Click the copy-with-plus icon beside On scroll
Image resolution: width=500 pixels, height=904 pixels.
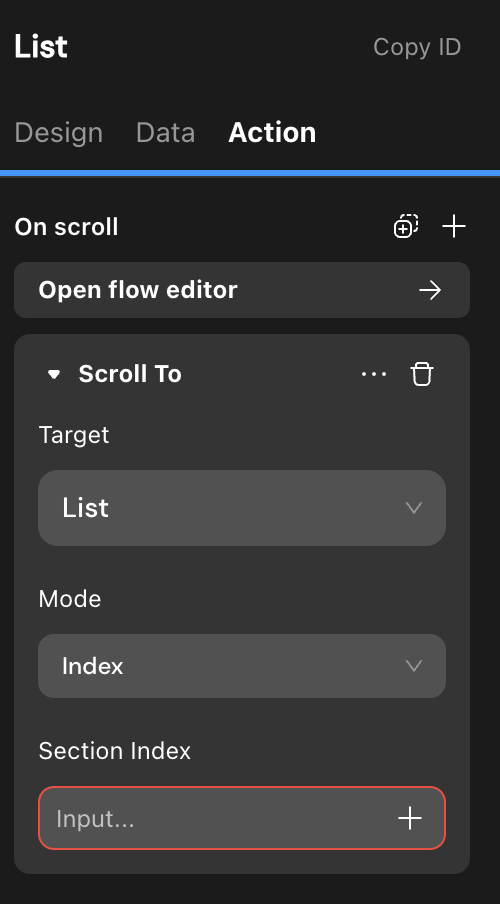(406, 226)
